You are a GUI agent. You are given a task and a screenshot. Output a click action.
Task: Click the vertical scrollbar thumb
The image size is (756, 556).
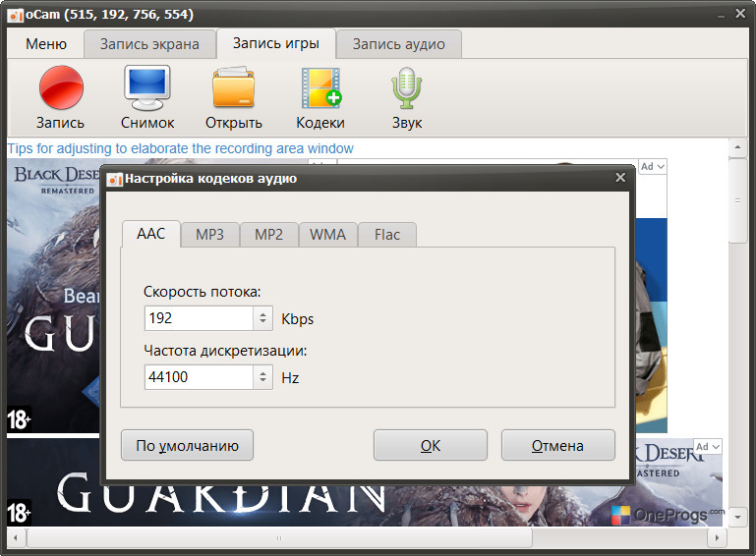[737, 200]
